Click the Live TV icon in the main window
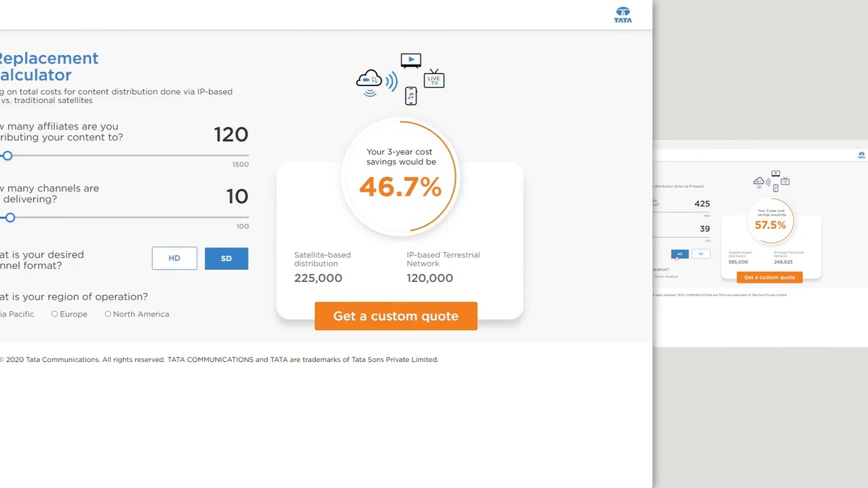Image resolution: width=868 pixels, height=488 pixels. 434,79
